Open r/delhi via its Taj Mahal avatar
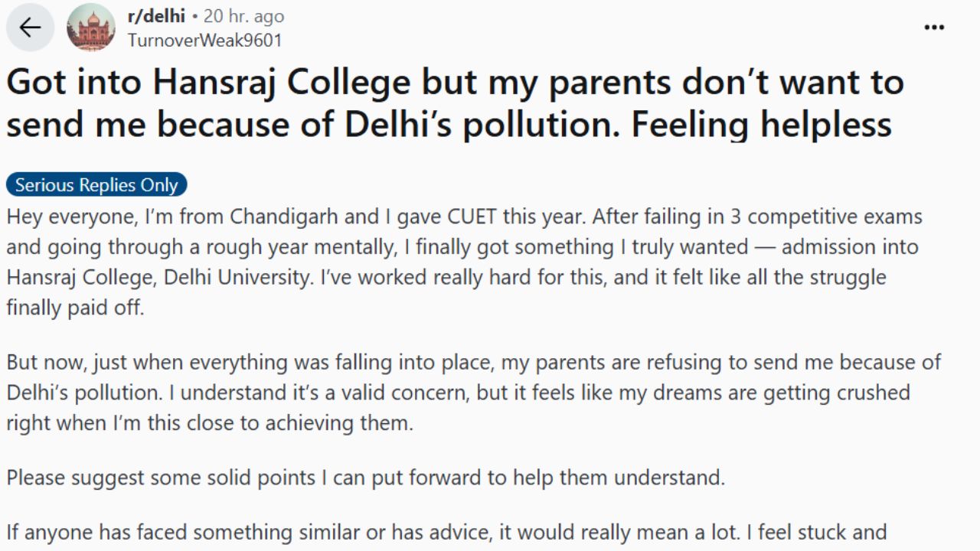The height and width of the screenshot is (551, 980). [x=92, y=27]
